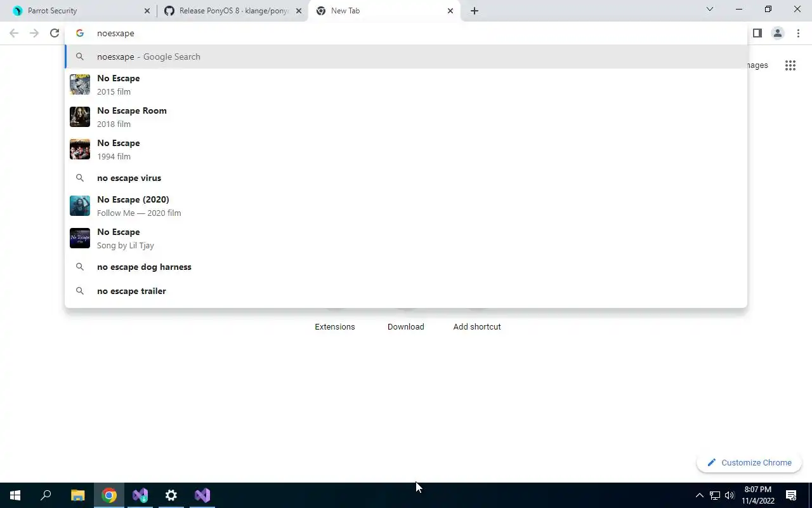Choose No Escape Room 2018 film suggestion

click(x=406, y=117)
